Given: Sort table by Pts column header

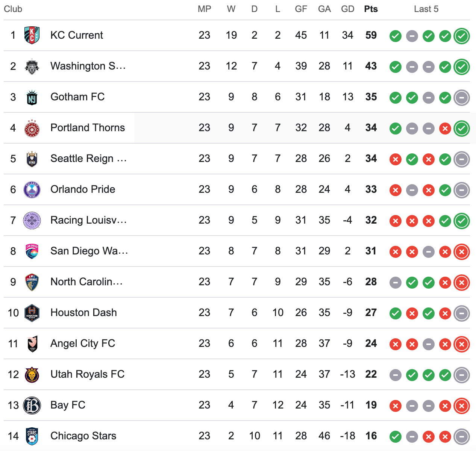Looking at the screenshot, I should point(371,9).
